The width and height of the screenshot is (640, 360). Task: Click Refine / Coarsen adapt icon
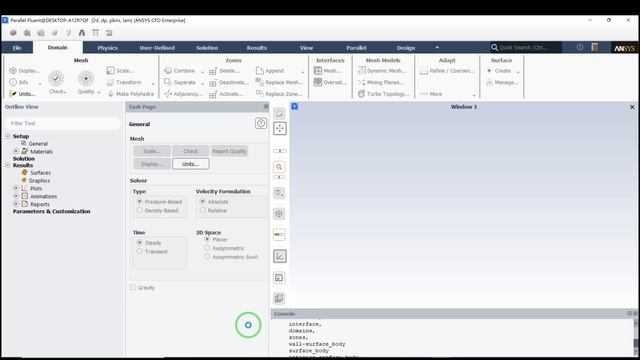tap(424, 71)
